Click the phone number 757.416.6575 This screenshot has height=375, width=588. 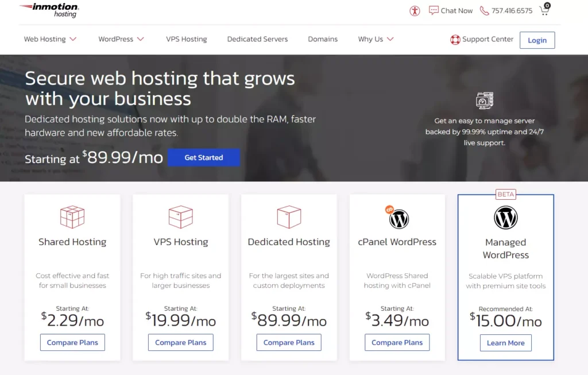pos(512,11)
